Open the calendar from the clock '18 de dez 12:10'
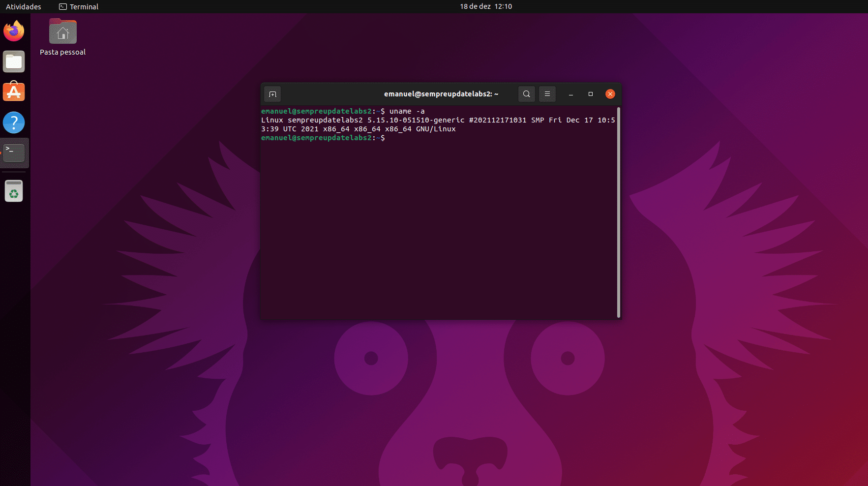Screen dimensions: 868x486 coord(486,6)
